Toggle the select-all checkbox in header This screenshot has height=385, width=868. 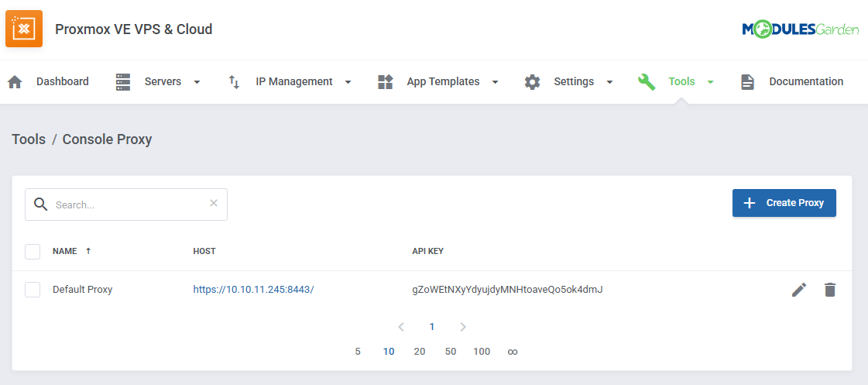tap(33, 252)
